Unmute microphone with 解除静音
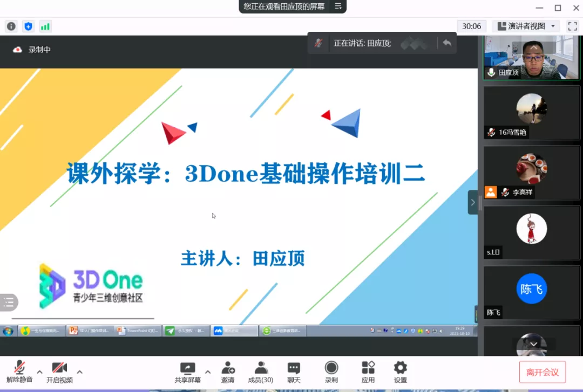The width and height of the screenshot is (583, 392). coord(19,372)
